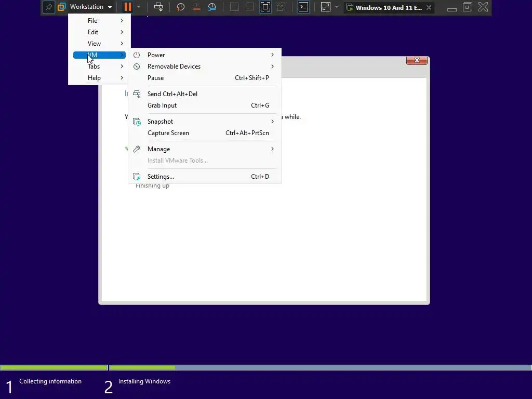This screenshot has height=399, width=532.
Task: Click chevron beside File menu item
Action: (122, 21)
